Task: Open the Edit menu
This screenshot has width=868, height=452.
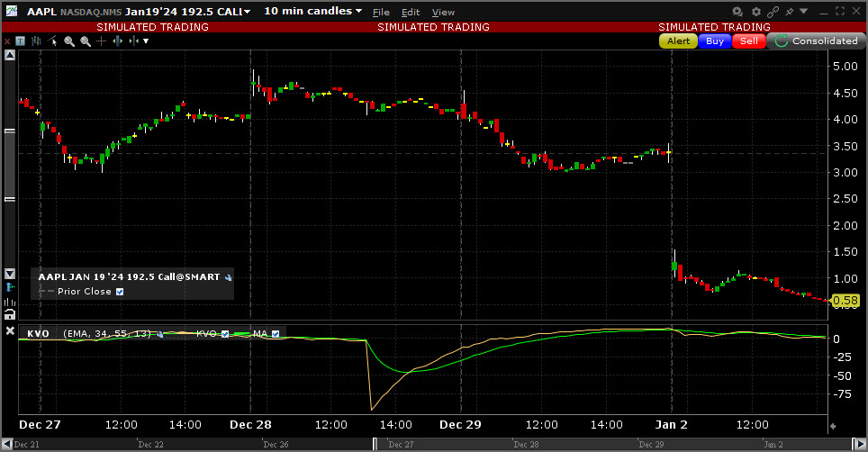Action: [x=411, y=13]
